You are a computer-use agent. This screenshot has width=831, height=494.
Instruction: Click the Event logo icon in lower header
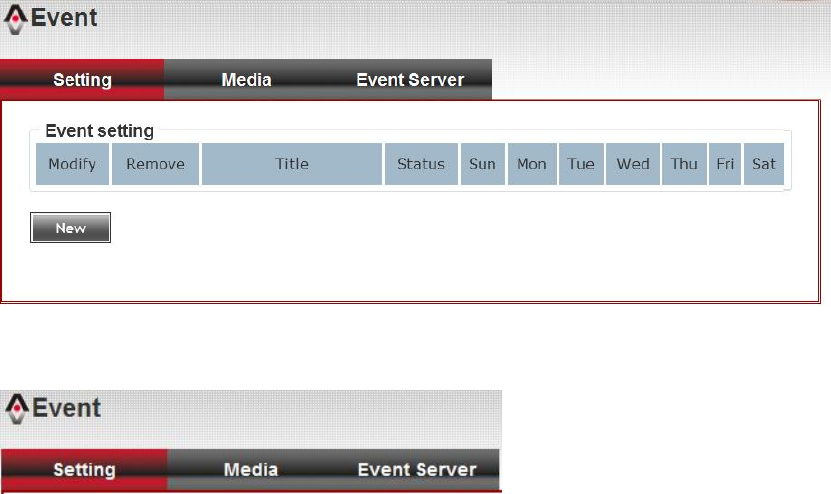[17, 409]
